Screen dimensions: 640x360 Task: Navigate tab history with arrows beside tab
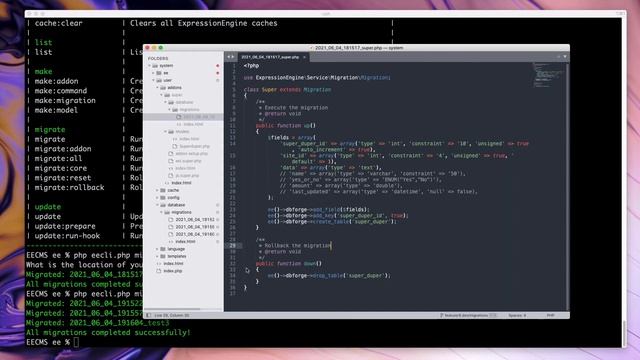pos(231,57)
